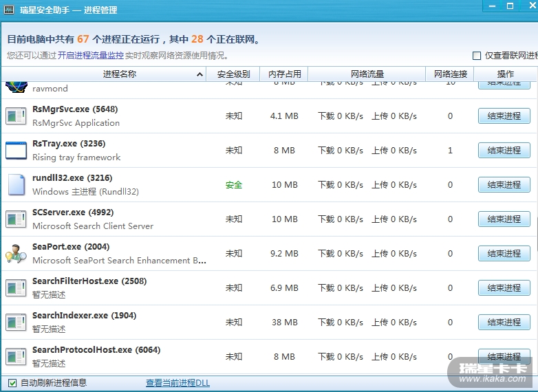Open the process traffic monitoring link
Image resolution: width=538 pixels, height=392 pixels.
point(91,56)
